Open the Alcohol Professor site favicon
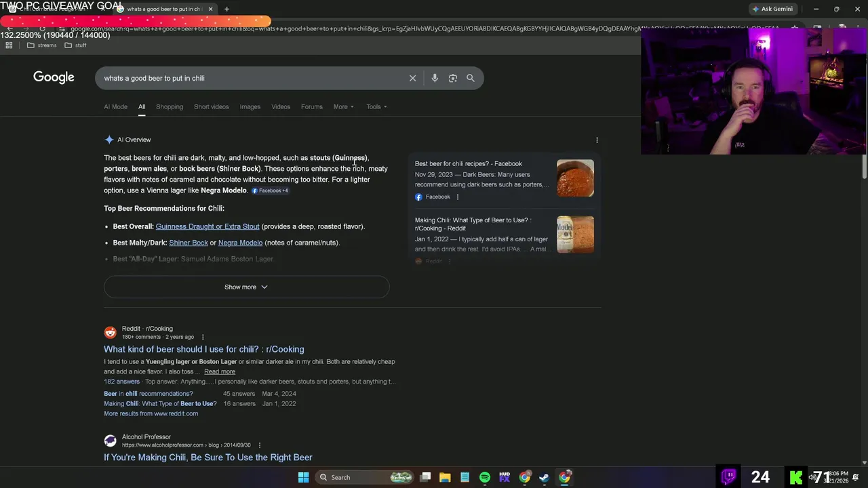 110,441
